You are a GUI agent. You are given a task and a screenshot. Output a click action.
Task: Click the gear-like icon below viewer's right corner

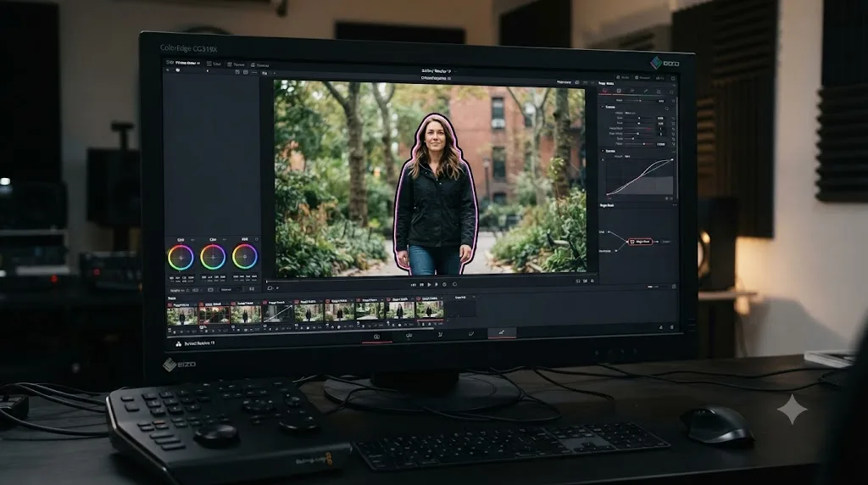coord(592,281)
